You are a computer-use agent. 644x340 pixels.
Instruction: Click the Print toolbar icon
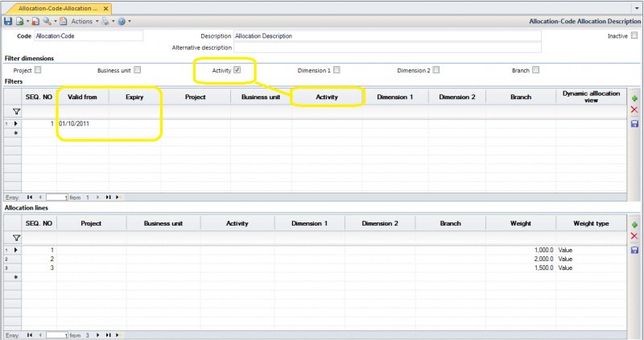[105, 22]
